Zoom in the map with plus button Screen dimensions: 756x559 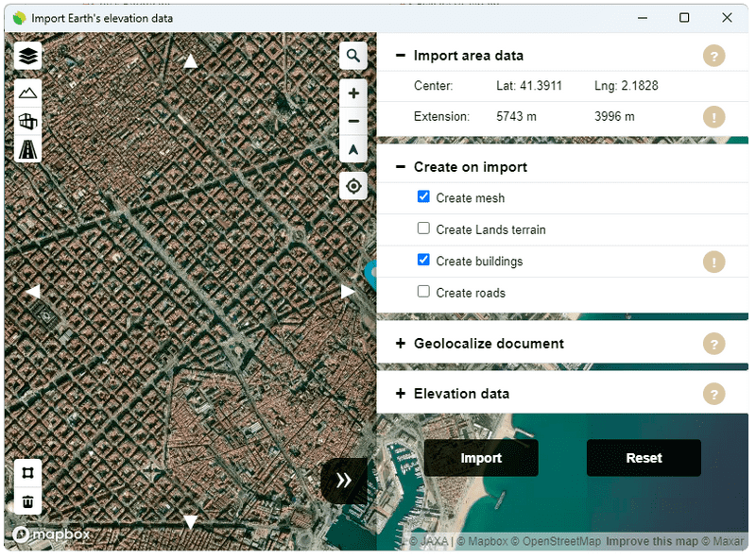coord(353,93)
